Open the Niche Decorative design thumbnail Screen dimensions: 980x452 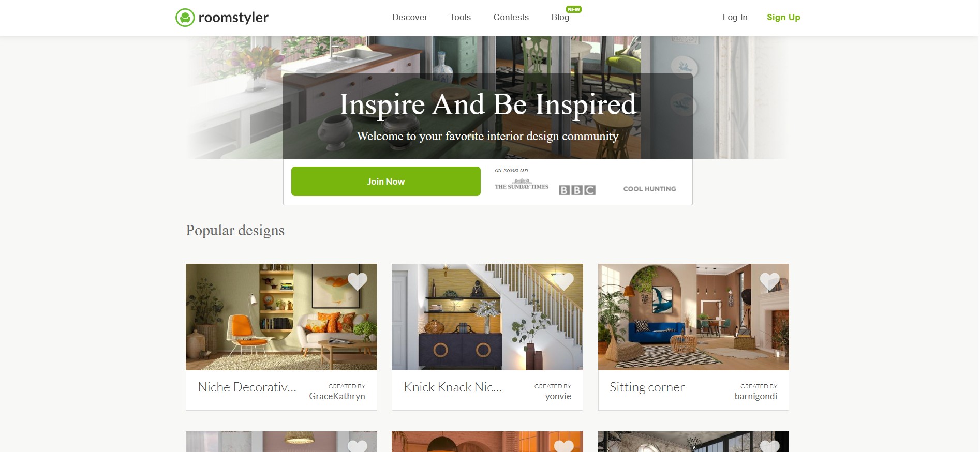[281, 317]
